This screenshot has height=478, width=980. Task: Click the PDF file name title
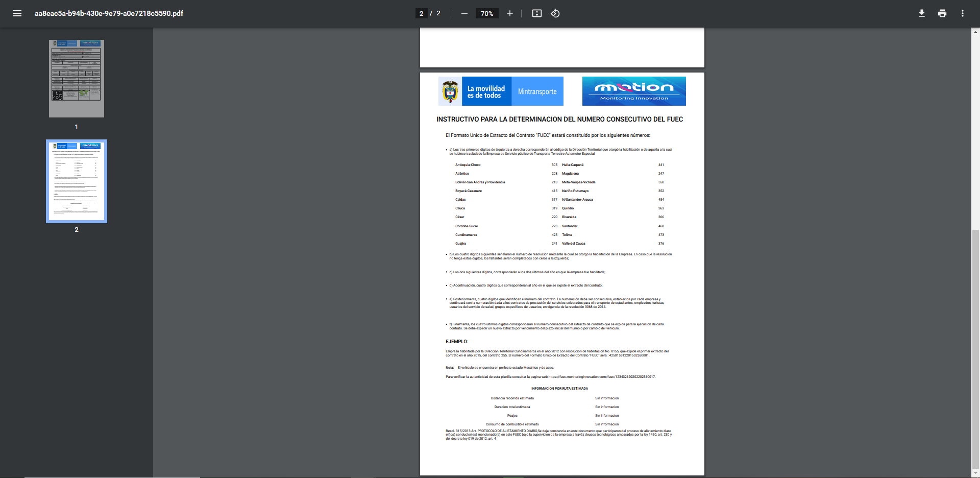109,13
